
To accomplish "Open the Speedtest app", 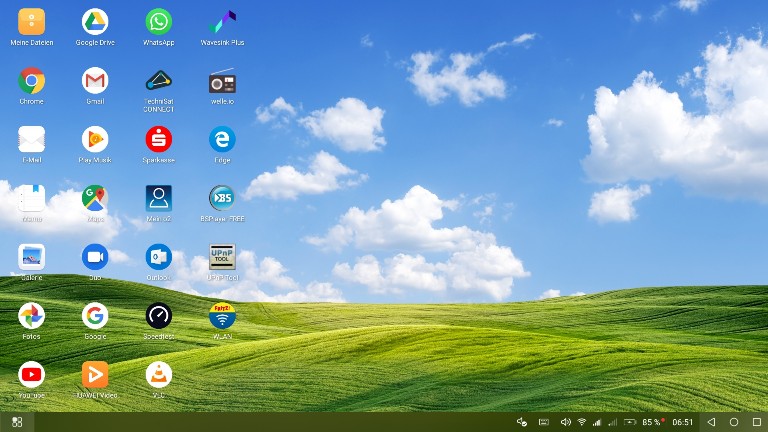I will click(158, 316).
